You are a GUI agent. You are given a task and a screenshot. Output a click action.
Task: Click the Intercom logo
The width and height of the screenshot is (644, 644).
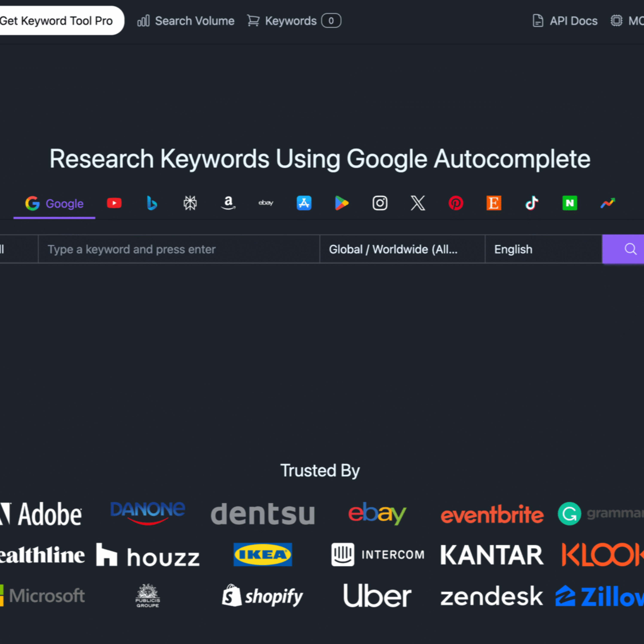click(x=378, y=555)
